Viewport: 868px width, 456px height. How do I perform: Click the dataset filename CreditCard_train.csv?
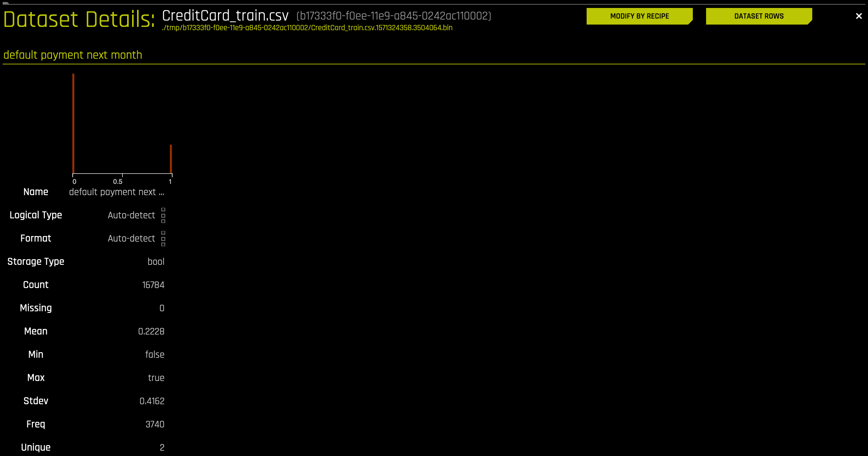click(x=224, y=16)
